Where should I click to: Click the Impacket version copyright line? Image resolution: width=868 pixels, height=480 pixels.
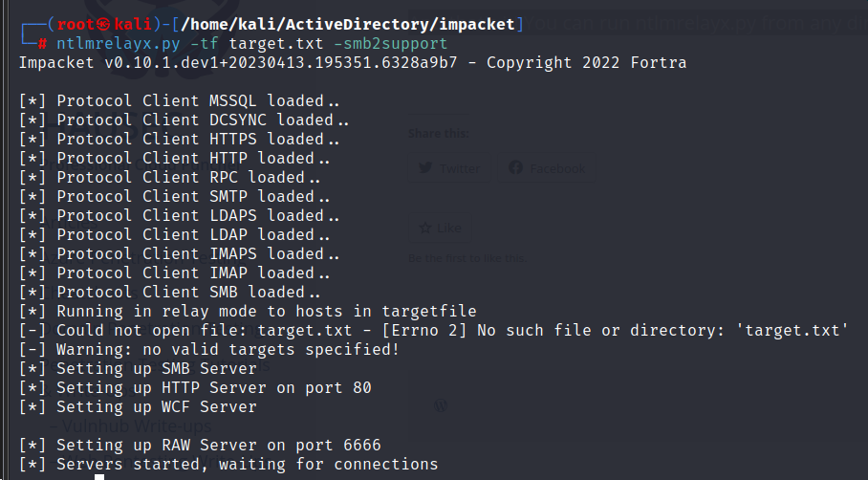[x=353, y=62]
